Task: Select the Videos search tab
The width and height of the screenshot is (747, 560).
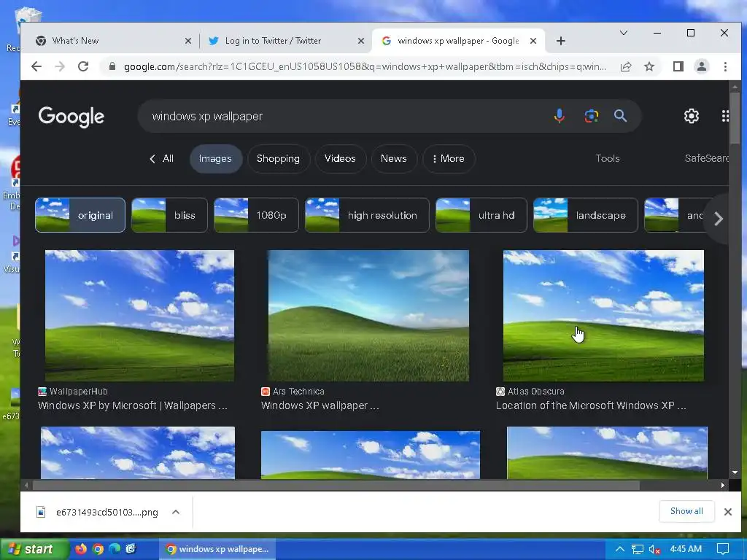Action: tap(340, 158)
